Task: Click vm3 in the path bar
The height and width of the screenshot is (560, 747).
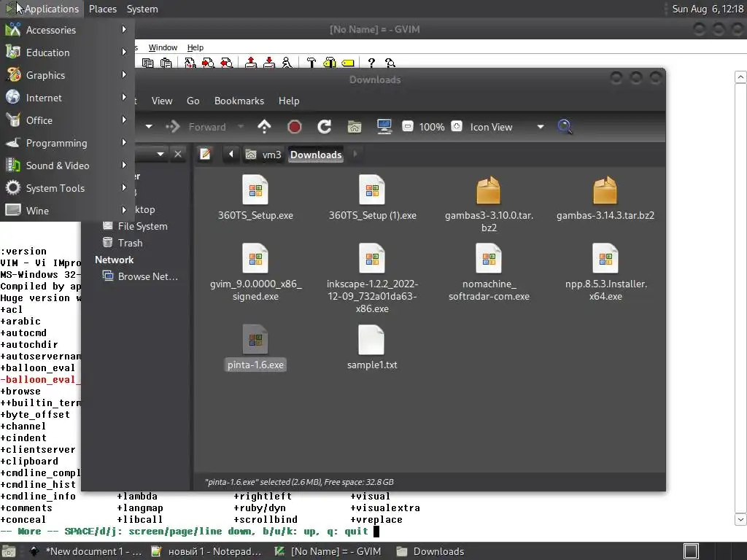Action: [263, 155]
